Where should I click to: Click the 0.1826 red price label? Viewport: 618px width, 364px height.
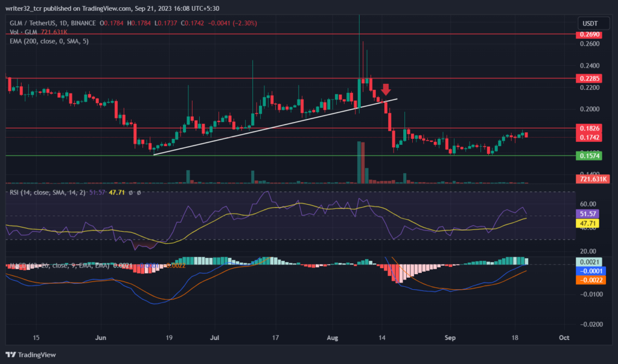pyautogui.click(x=590, y=128)
